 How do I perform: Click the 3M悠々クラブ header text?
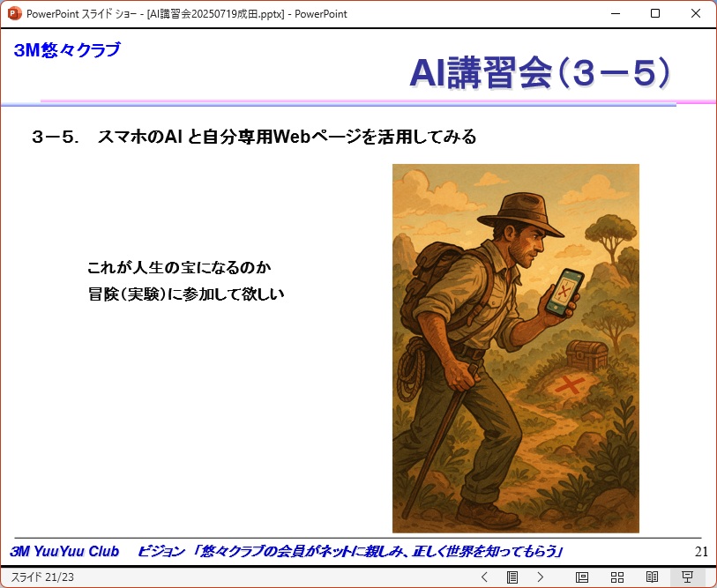tap(67, 50)
